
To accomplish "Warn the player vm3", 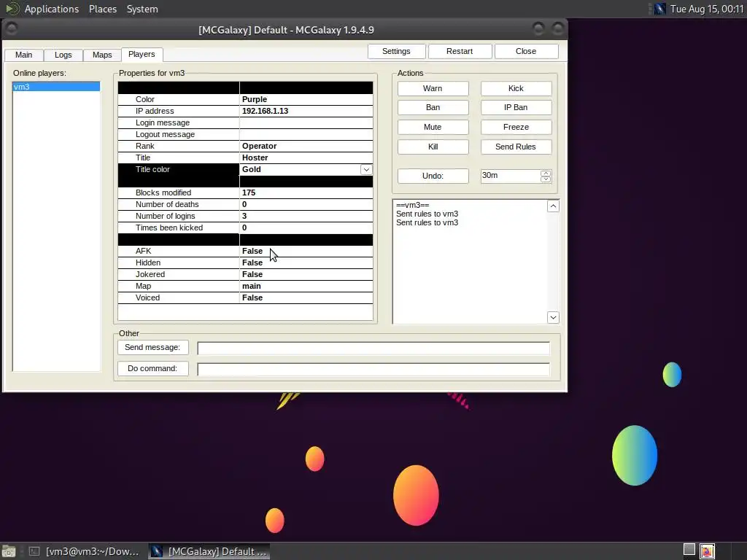I will [433, 88].
